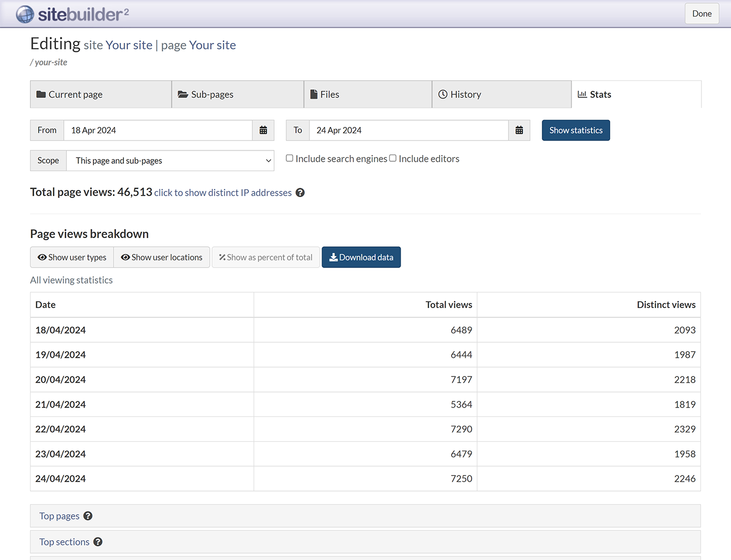Enable Include search engines checkbox
This screenshot has height=560, width=731.
[x=290, y=158]
